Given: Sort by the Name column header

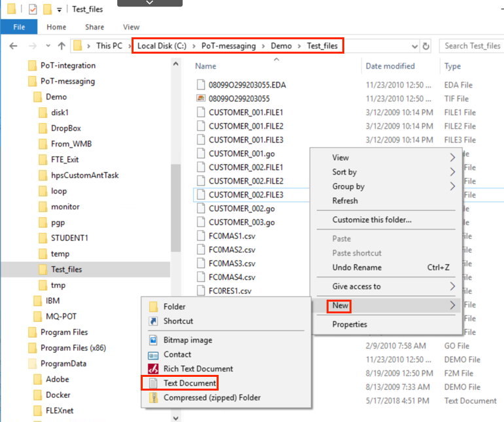Looking at the screenshot, I should coord(206,66).
